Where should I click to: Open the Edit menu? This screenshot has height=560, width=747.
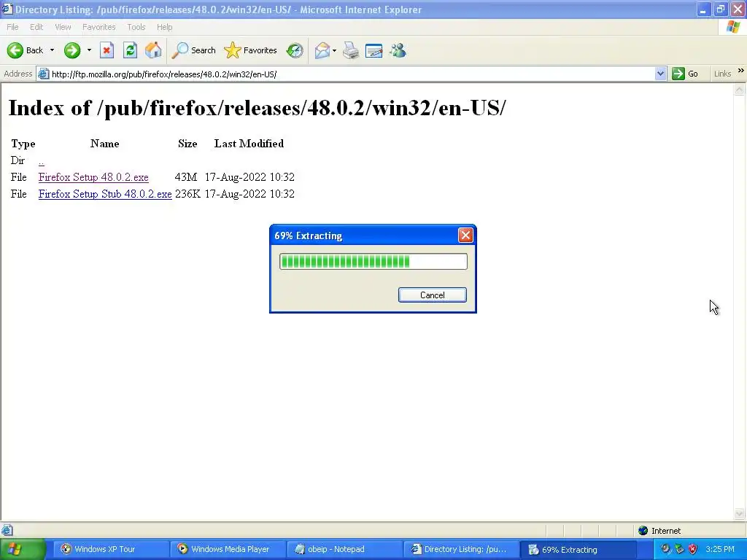[x=36, y=27]
